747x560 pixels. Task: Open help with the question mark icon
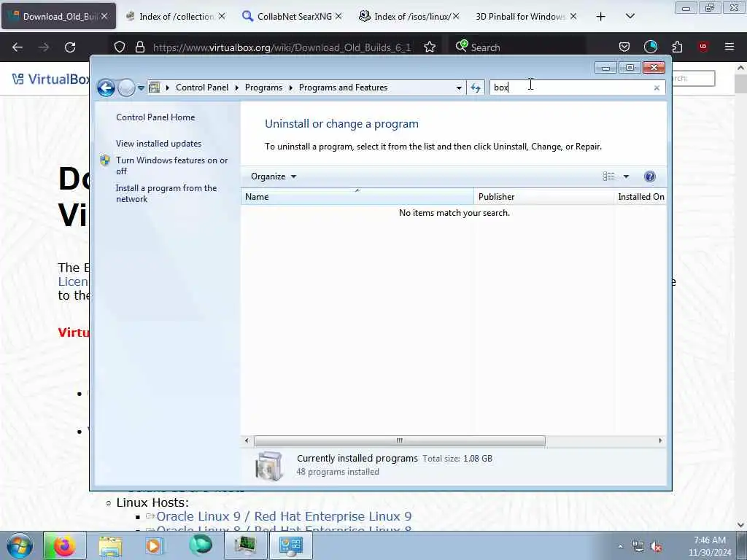[649, 176]
